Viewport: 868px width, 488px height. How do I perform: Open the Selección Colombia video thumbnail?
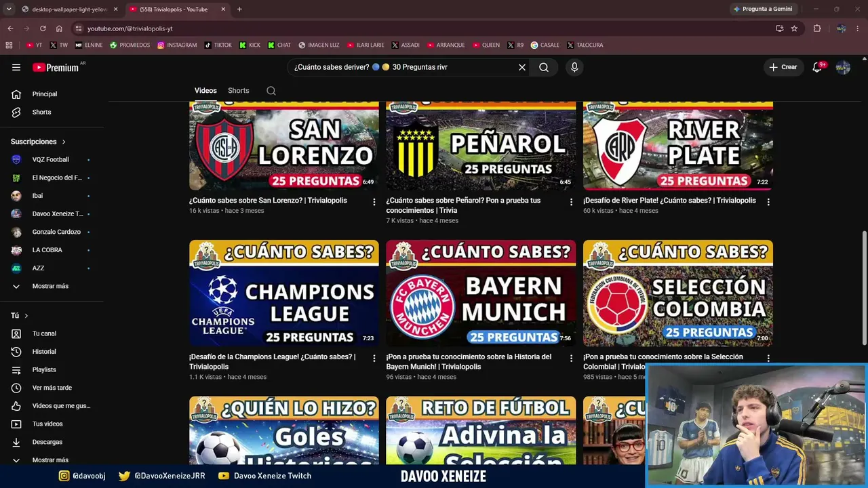point(678,293)
